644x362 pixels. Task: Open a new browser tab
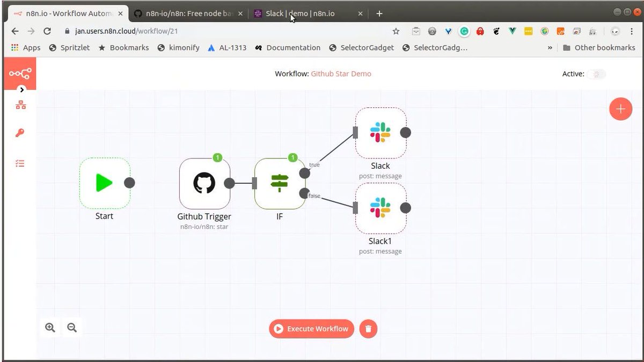point(379,13)
